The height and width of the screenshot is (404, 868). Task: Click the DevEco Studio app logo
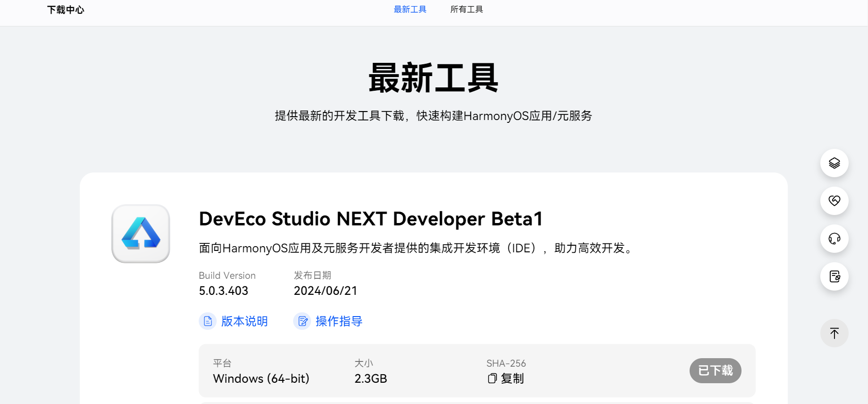141,233
